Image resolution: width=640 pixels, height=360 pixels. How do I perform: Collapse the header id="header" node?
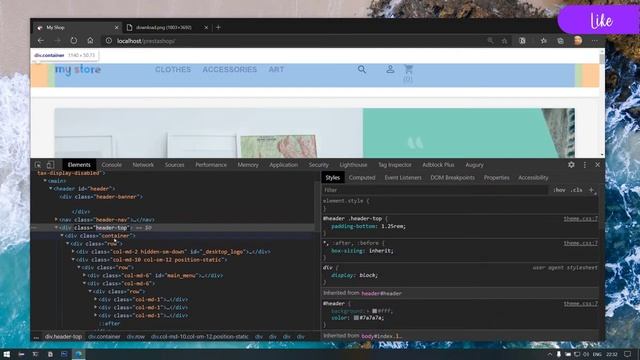[x=51, y=189]
